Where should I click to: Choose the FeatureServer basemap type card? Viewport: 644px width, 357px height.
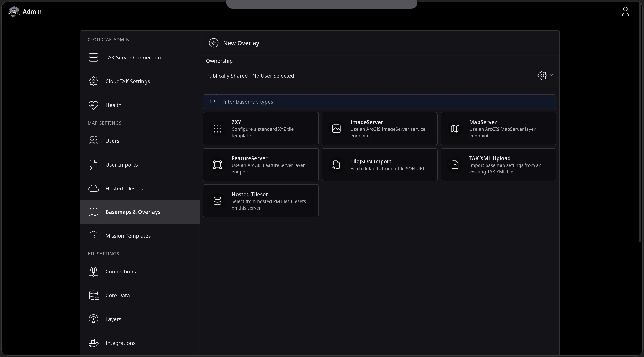point(261,165)
